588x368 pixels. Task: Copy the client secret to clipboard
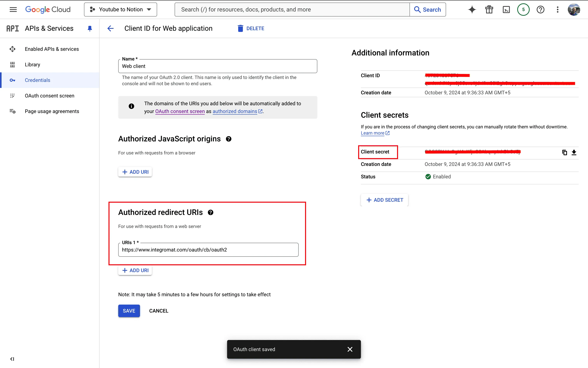coord(564,152)
